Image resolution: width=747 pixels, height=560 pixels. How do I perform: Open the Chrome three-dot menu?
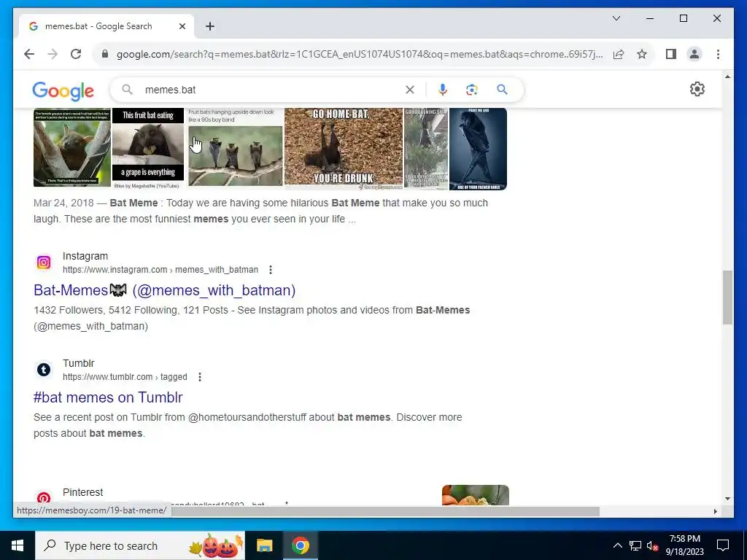point(718,54)
